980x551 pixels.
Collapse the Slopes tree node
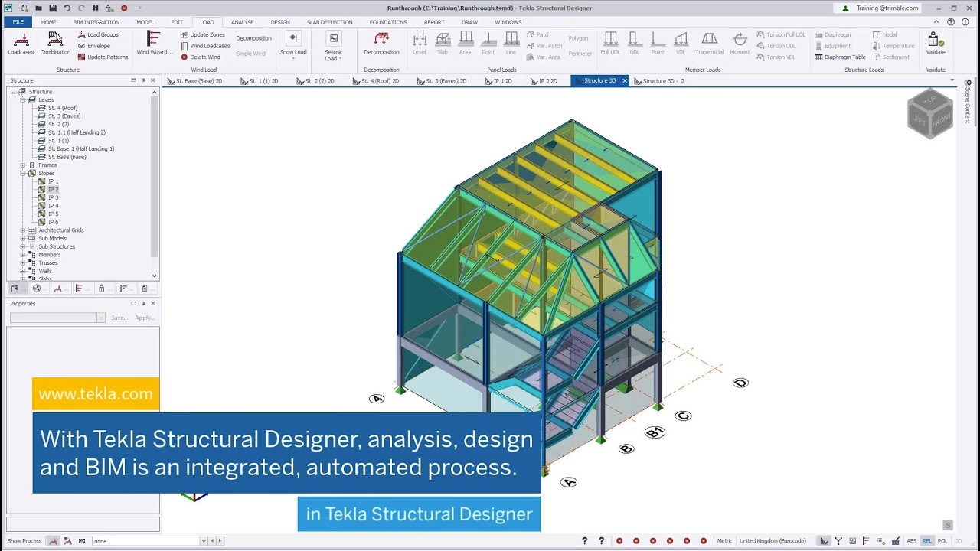tap(23, 174)
